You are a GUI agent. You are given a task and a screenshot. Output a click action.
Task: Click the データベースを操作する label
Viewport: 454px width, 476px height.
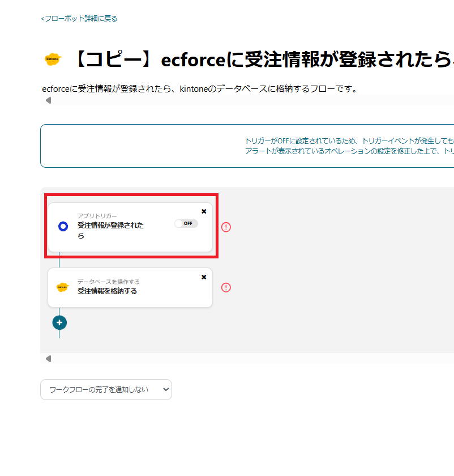(109, 282)
